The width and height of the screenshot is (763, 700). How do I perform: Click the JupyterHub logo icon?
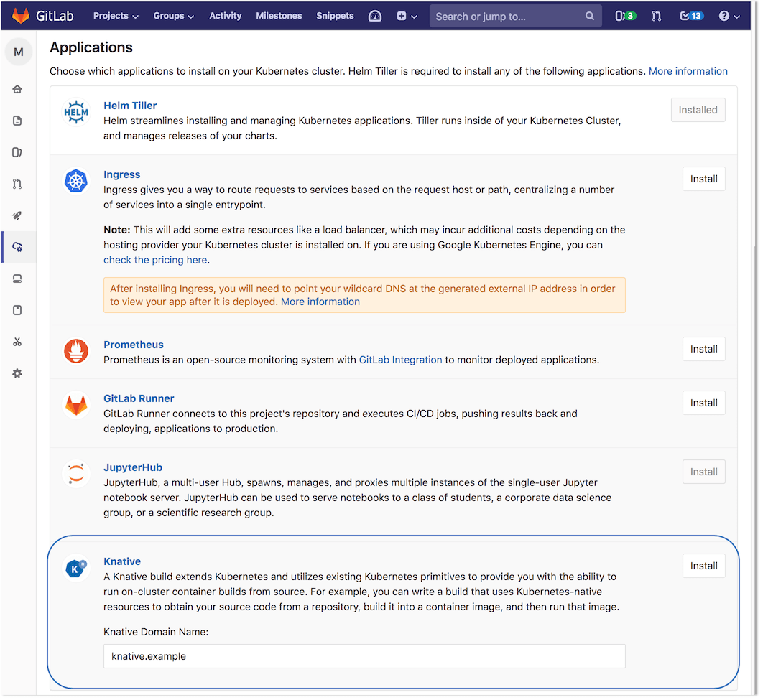(x=75, y=474)
